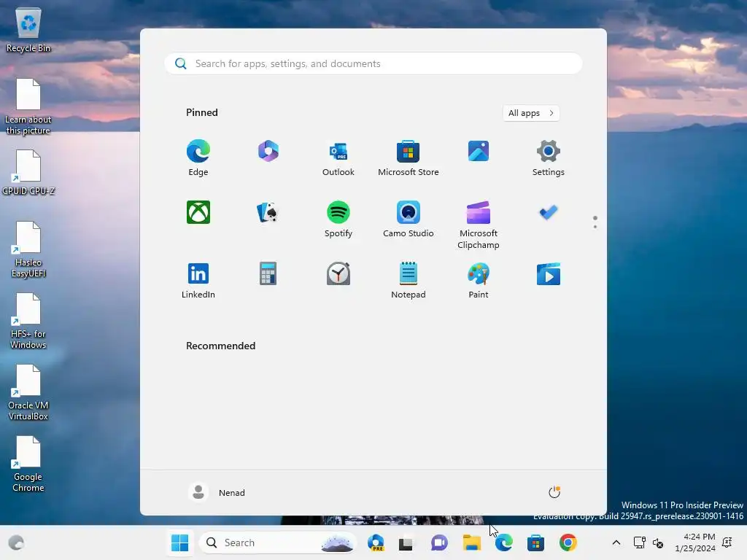Open the Photos pinned app icon

479,151
